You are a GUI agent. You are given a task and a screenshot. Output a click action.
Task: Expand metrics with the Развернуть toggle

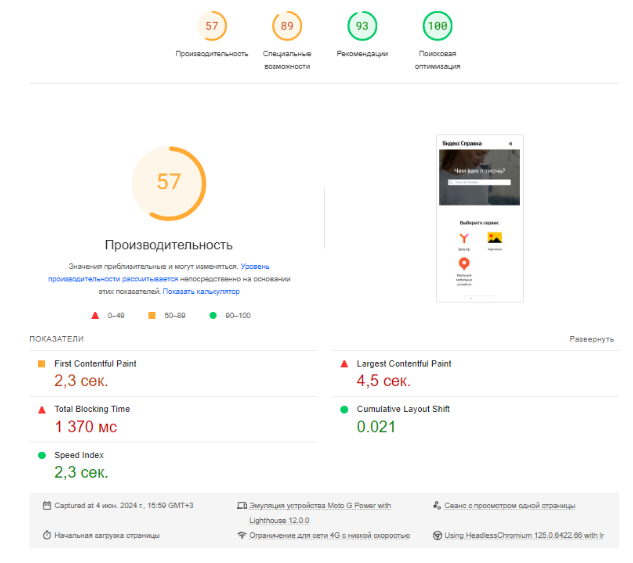(591, 339)
